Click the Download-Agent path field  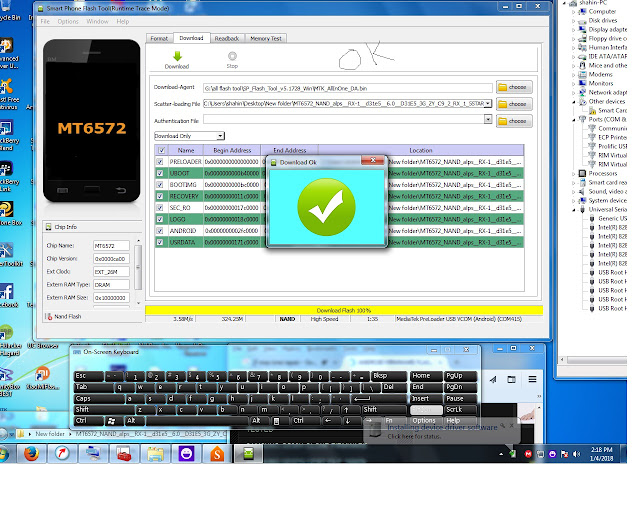pyautogui.click(x=348, y=88)
